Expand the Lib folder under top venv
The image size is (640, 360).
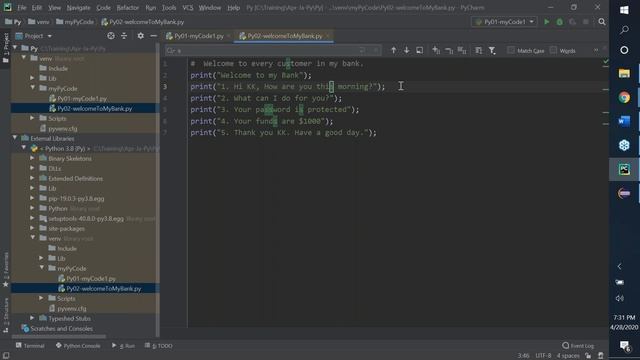coord(32,78)
